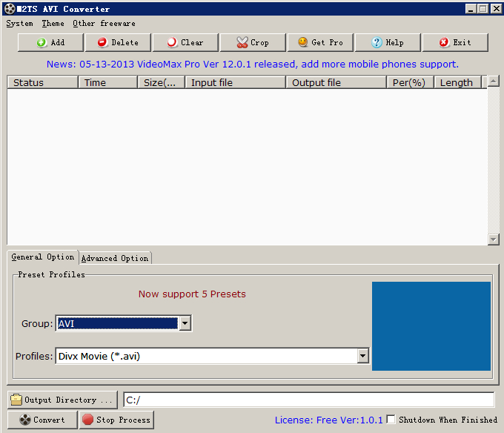Maximize the M2TS AVI Converter window

pyautogui.click(x=483, y=9)
